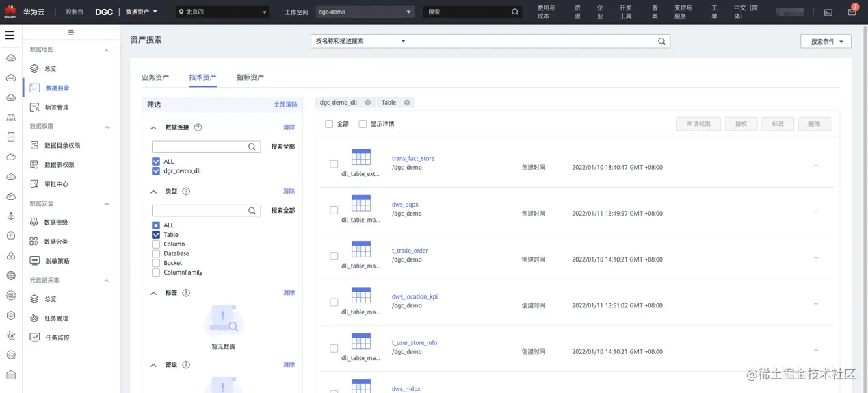Check the Bucket type checkbox

(x=156, y=263)
